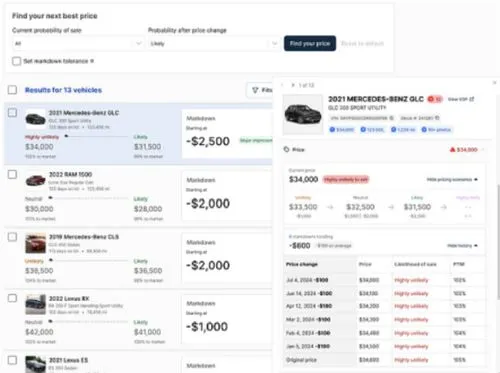The height and width of the screenshot is (373, 500).
Task: Open Mercedes-Benz GLC thumbnail in detail panel
Action: pyautogui.click(x=303, y=114)
